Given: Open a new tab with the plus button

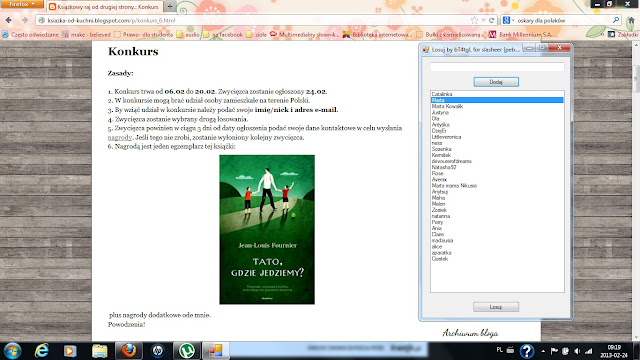Looking at the screenshot, I should click(170, 7).
